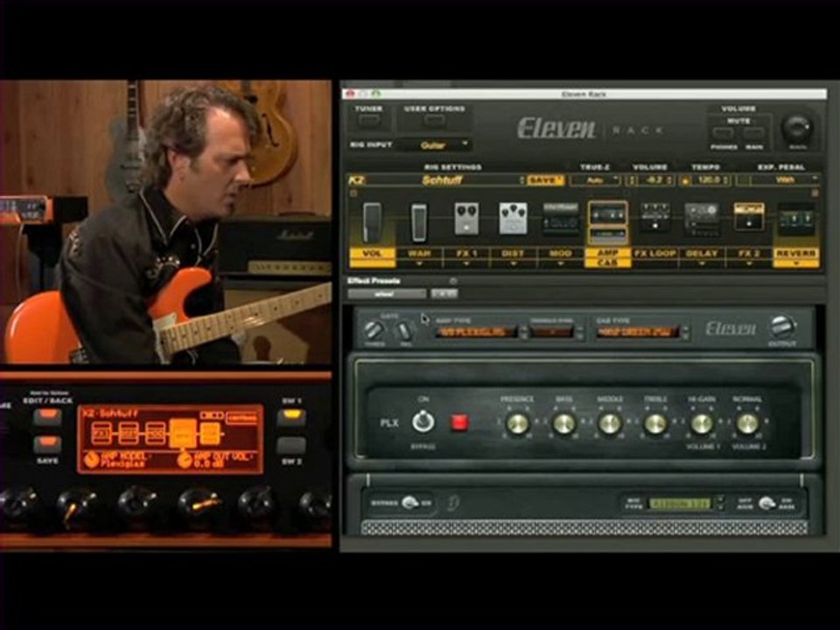Click the ear-shaped icon in cabinet panel

[453, 502]
